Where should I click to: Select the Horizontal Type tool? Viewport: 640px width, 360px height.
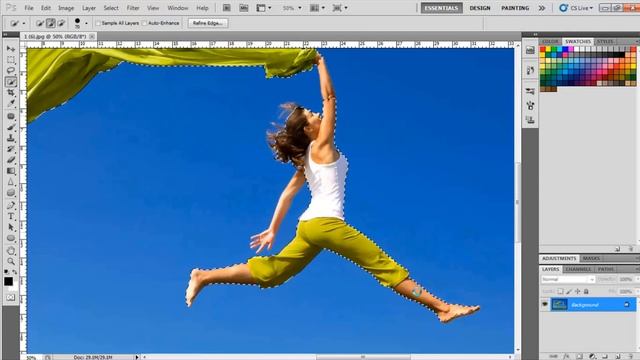click(x=11, y=216)
